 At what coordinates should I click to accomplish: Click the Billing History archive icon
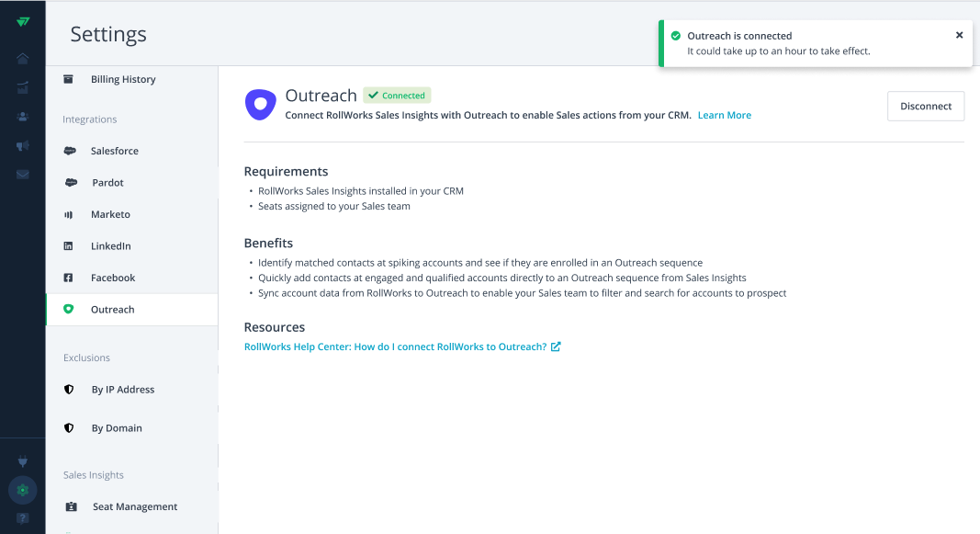[x=69, y=79]
